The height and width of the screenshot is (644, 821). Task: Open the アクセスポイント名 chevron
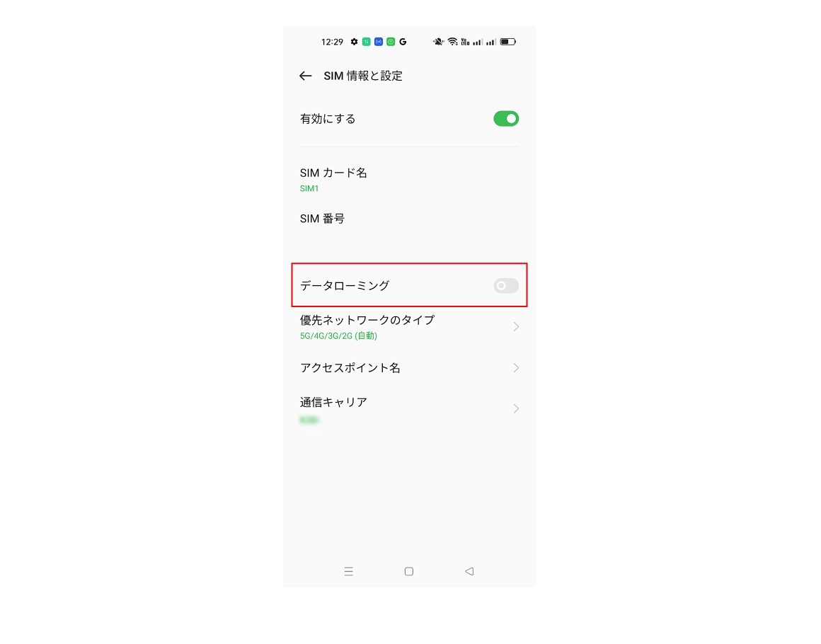pyautogui.click(x=516, y=368)
